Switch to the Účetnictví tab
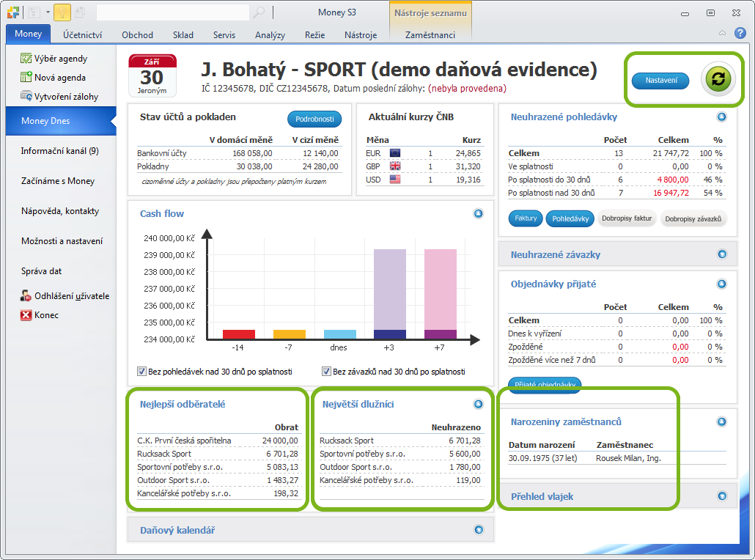The image size is (755, 560). (82, 34)
